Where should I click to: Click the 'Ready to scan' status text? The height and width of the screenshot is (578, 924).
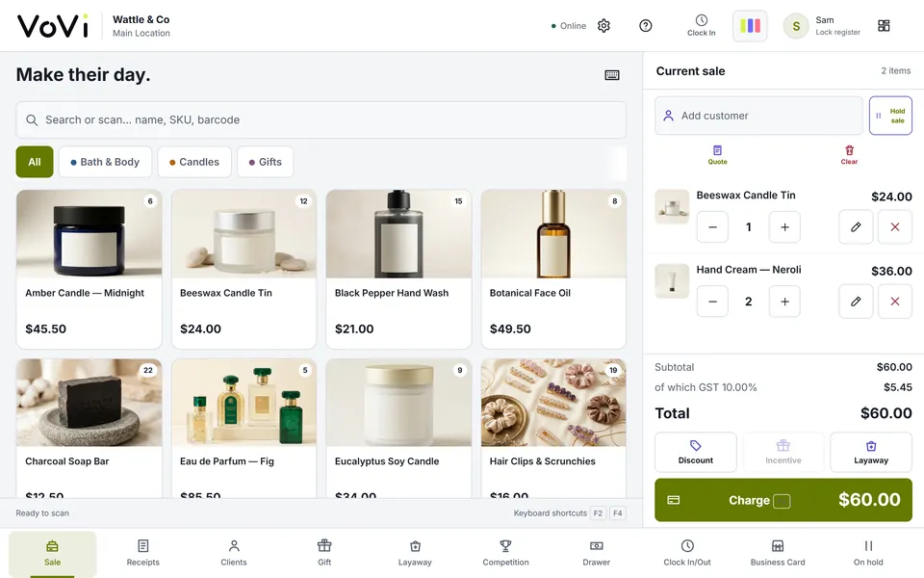[x=42, y=513]
